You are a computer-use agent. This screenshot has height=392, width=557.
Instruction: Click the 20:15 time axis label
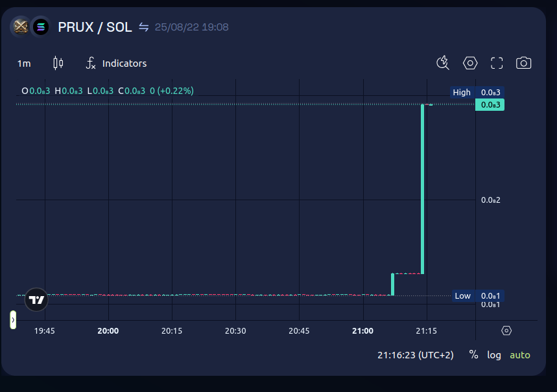[172, 331]
